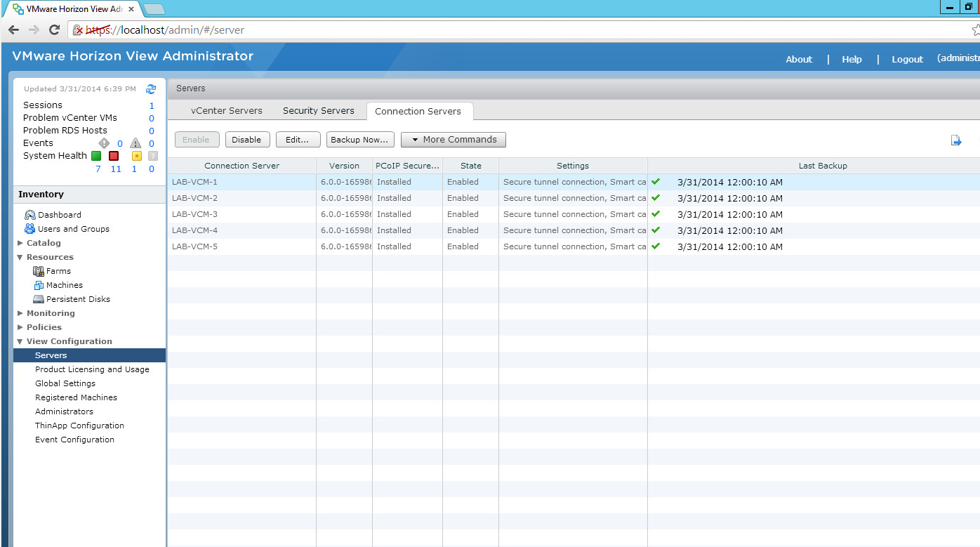This screenshot has height=547, width=980.
Task: Click the green System Health status icon
Action: (96, 156)
